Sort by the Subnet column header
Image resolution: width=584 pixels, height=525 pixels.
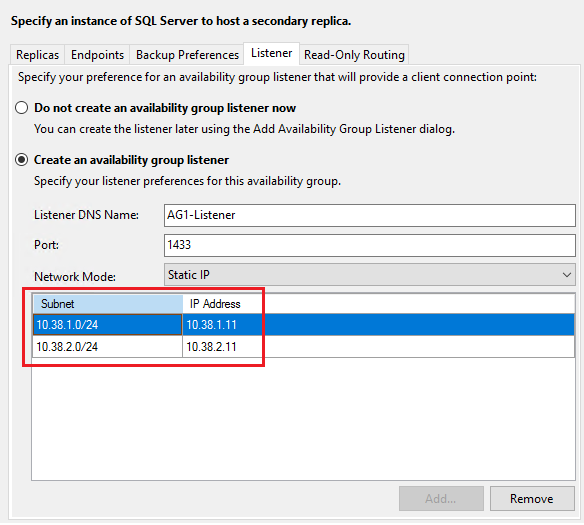tap(108, 304)
